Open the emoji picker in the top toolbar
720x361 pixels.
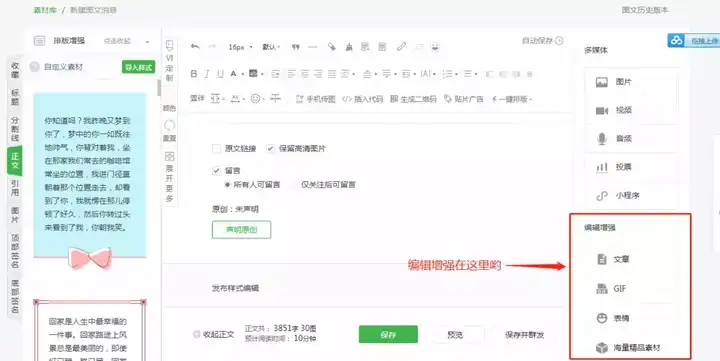[435, 47]
